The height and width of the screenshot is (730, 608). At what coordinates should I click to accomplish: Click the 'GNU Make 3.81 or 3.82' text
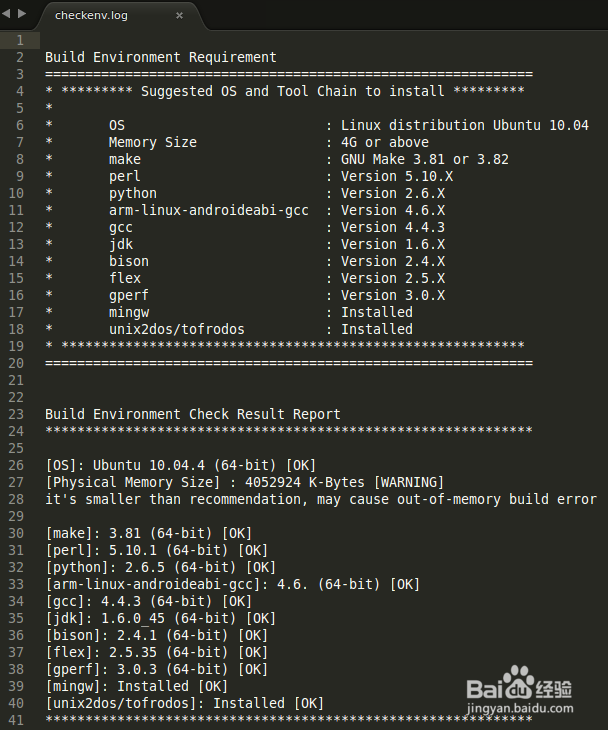(x=424, y=159)
